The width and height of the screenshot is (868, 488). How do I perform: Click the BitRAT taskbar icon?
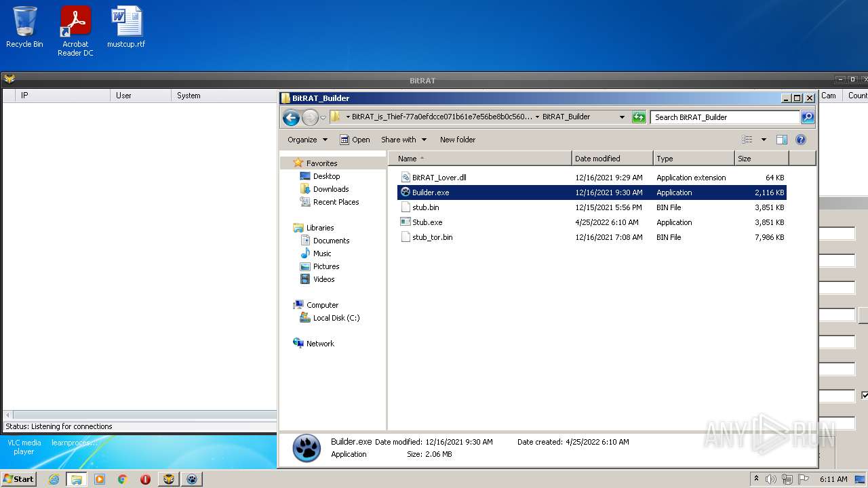pyautogui.click(x=169, y=479)
